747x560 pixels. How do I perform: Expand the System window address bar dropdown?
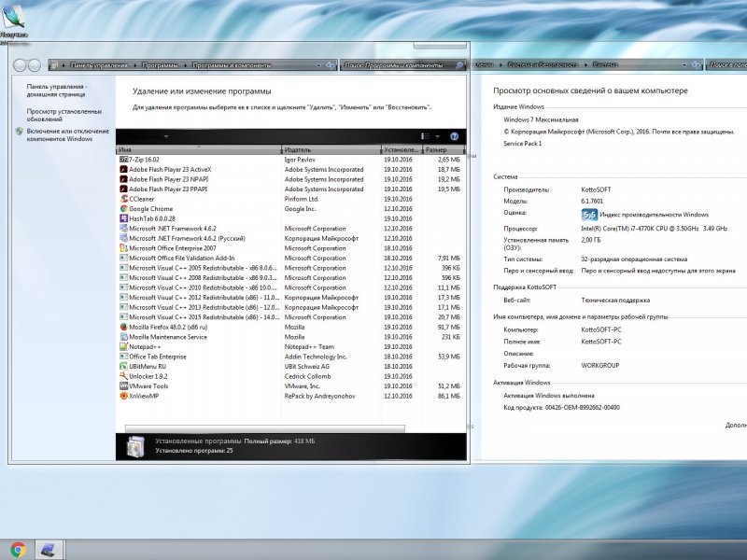[x=684, y=64]
